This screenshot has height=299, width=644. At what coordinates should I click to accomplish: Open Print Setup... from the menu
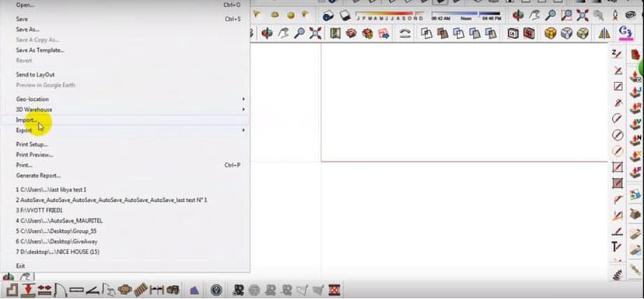pyautogui.click(x=32, y=144)
